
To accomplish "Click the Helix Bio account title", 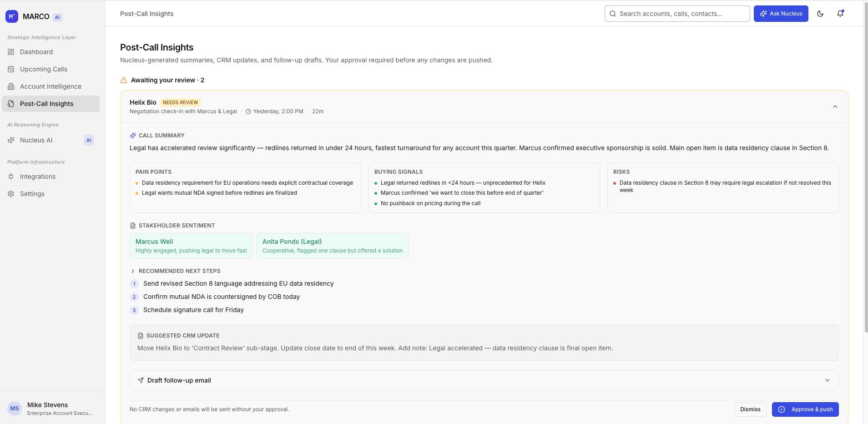I will tap(143, 102).
